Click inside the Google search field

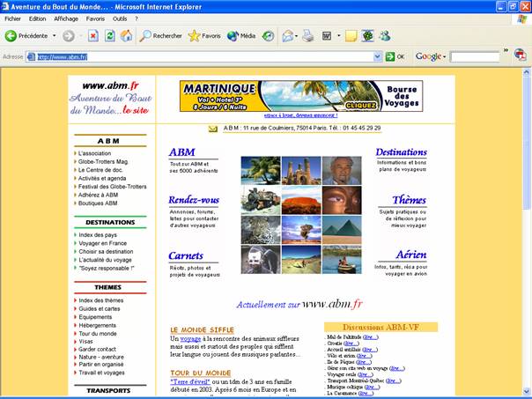click(x=475, y=56)
